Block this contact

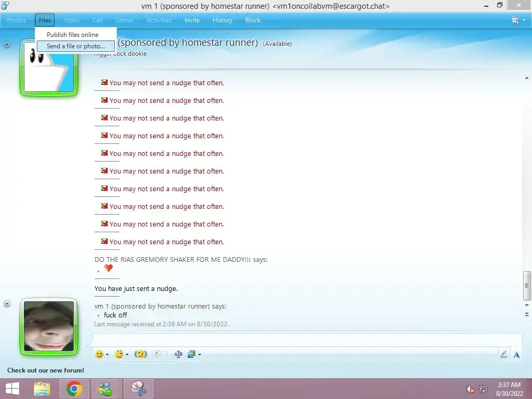[x=253, y=20]
